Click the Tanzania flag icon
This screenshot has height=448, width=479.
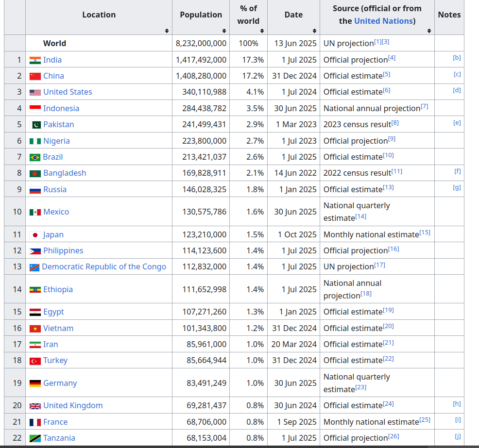[x=35, y=439]
